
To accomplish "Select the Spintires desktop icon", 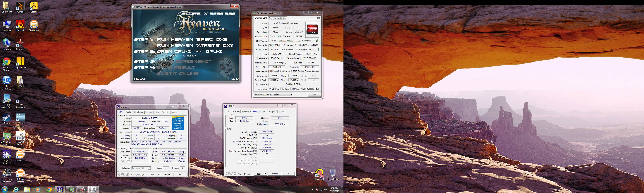I will (x=20, y=44).
